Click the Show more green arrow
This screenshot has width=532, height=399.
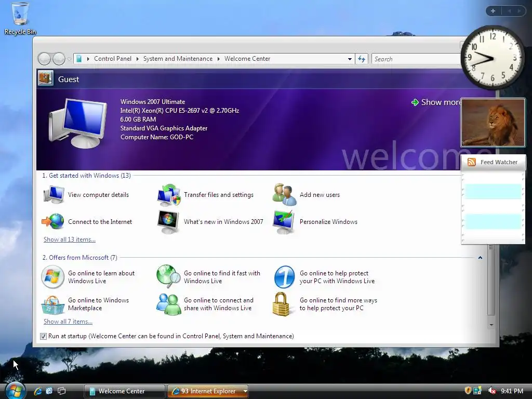(x=415, y=102)
